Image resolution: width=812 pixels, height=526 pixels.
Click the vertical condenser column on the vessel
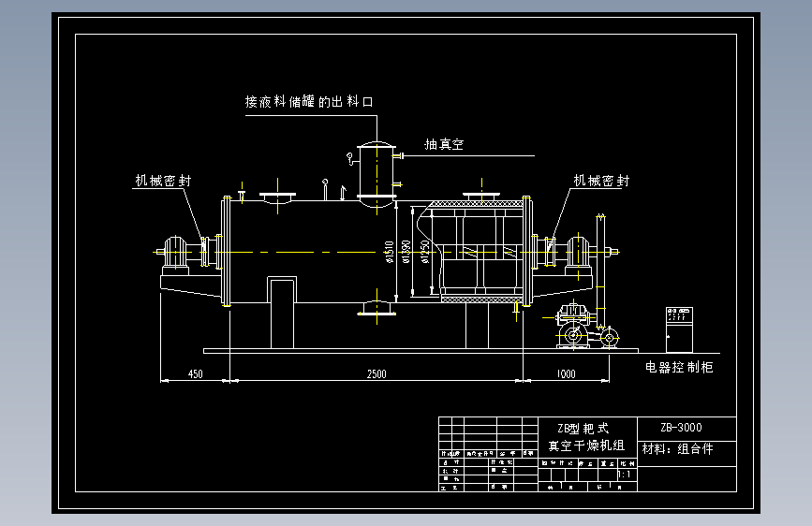pos(377,174)
